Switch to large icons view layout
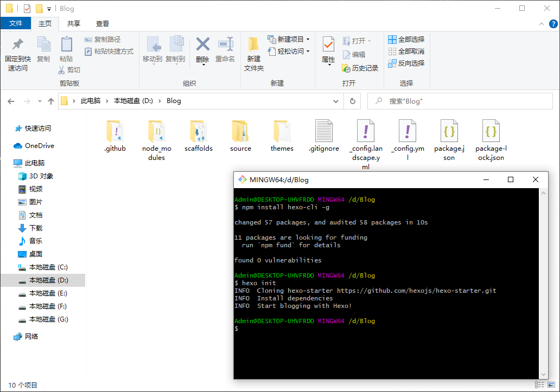 click(551, 384)
